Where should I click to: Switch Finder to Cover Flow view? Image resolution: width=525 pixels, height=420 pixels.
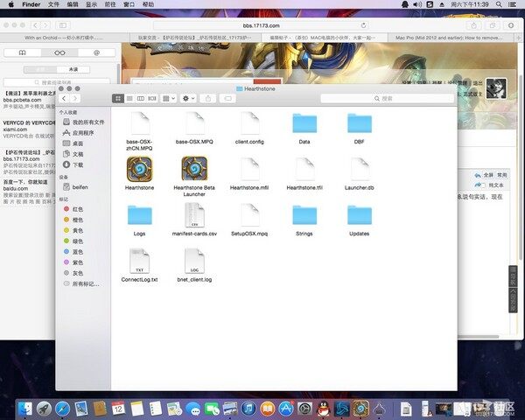tap(152, 99)
